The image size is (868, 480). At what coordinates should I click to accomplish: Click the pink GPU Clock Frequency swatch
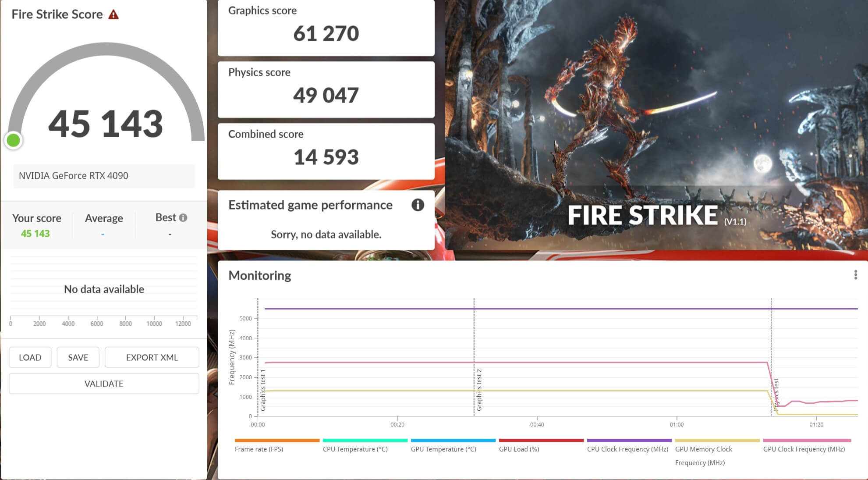pyautogui.click(x=807, y=440)
